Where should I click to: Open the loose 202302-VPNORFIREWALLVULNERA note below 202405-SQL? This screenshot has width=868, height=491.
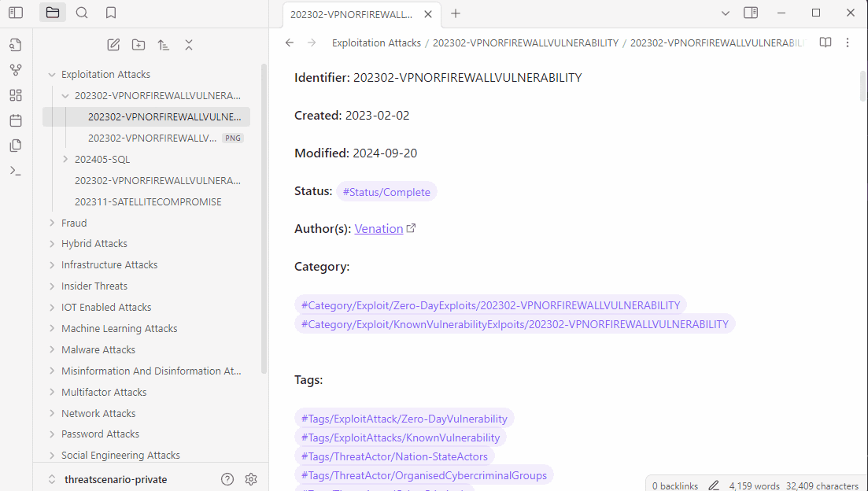click(157, 181)
